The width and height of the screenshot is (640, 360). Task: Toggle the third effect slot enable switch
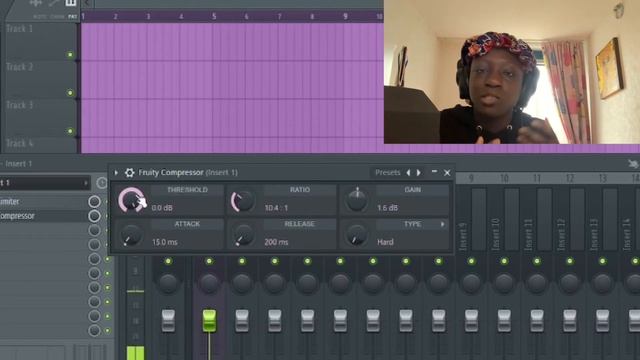(x=94, y=230)
